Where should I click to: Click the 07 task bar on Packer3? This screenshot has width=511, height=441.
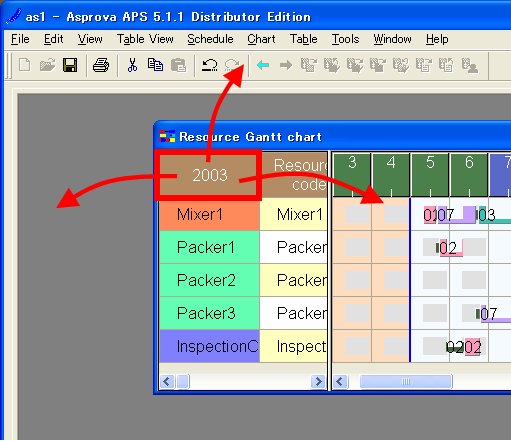493,314
